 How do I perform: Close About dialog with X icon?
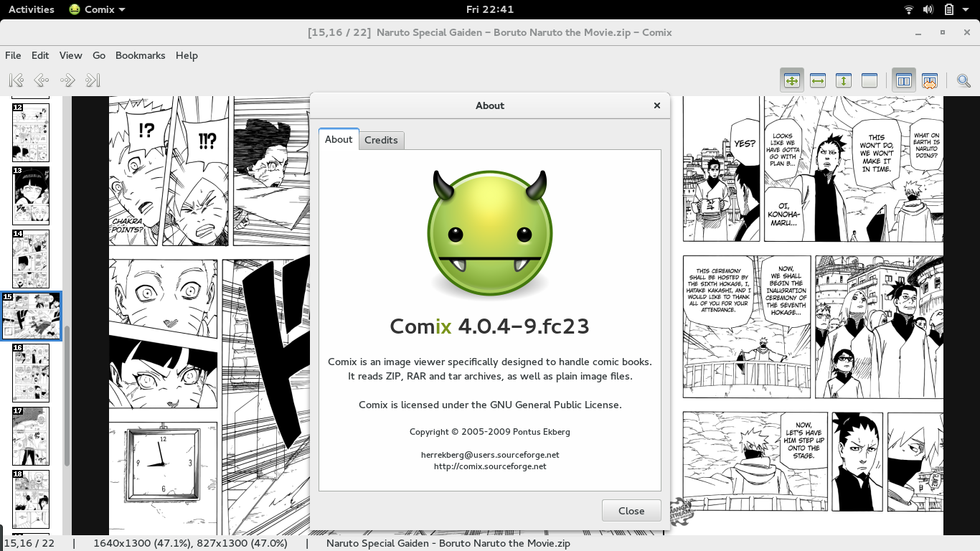[656, 105]
